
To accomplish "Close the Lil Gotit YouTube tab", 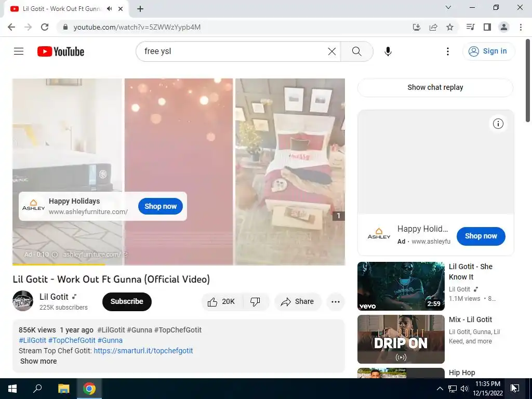I will click(121, 9).
